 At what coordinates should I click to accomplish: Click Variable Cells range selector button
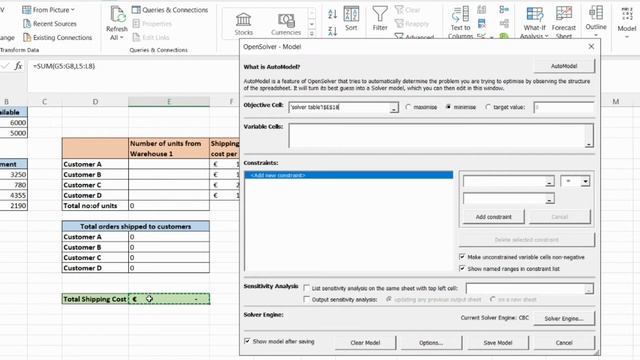coord(589,141)
